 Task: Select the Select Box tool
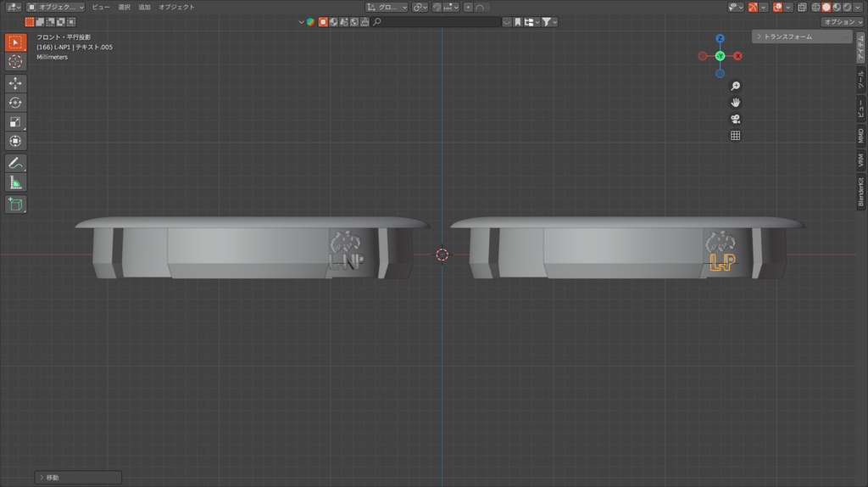(x=15, y=42)
